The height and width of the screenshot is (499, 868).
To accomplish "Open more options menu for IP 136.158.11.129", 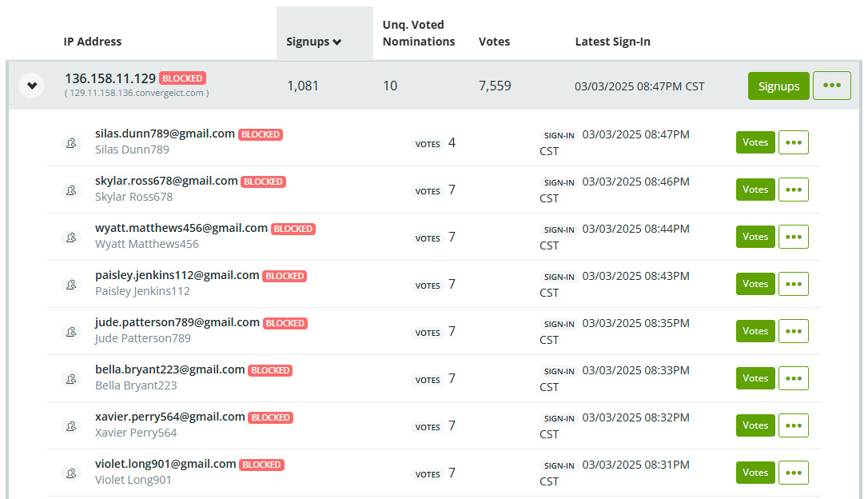I will [x=831, y=86].
